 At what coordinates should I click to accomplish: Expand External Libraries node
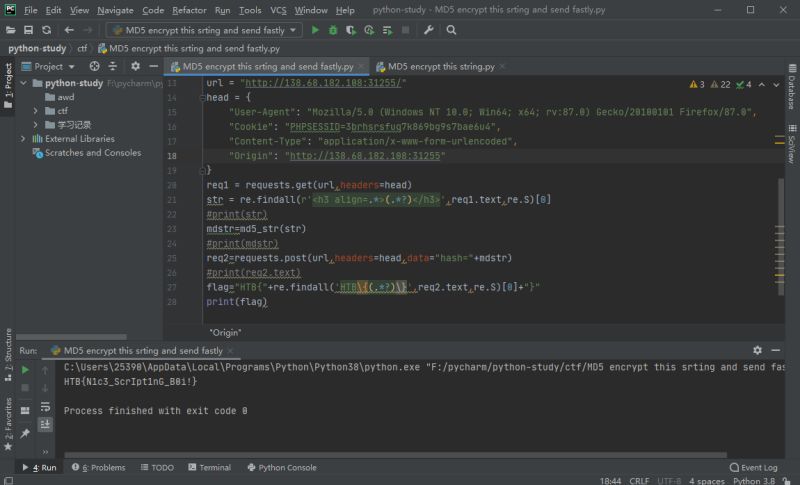(x=23, y=139)
